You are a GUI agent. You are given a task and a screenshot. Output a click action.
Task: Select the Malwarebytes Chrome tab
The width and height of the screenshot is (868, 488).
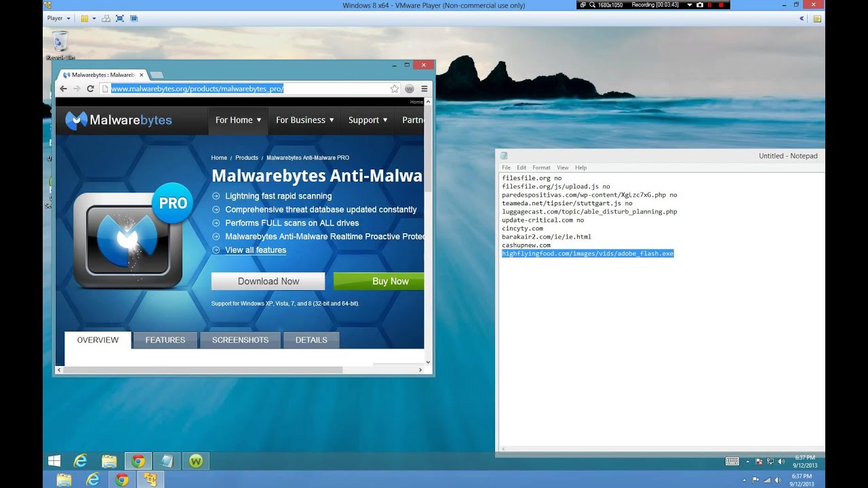(102, 75)
